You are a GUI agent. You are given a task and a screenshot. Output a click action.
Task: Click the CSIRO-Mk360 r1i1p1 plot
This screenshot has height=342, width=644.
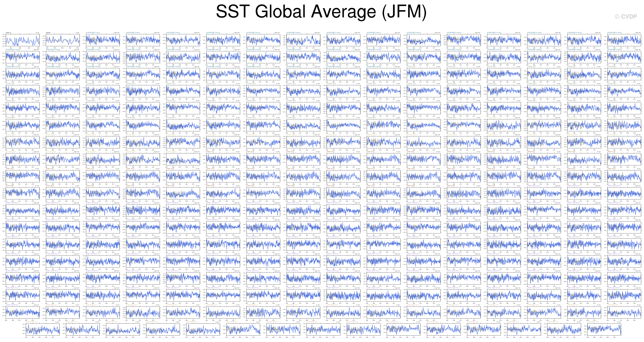pyautogui.click(x=62, y=312)
